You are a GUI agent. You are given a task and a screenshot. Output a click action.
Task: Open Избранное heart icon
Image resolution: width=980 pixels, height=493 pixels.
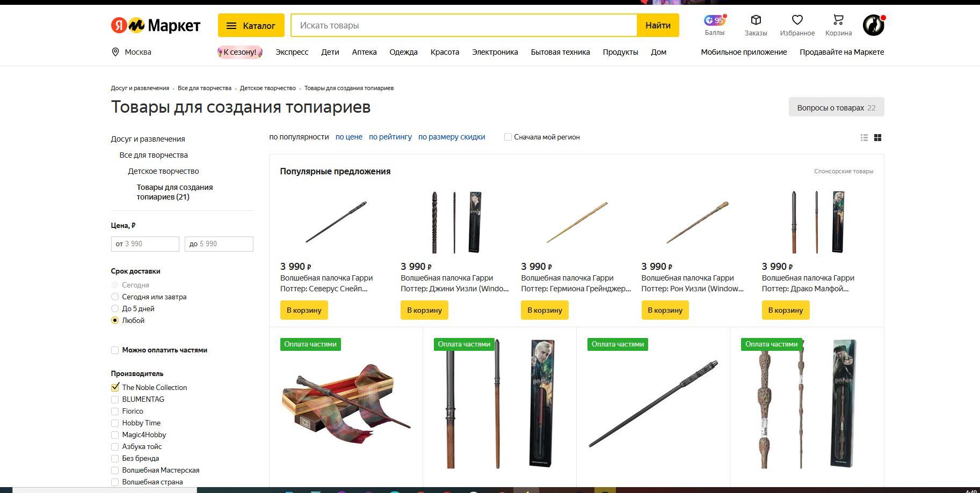tap(797, 20)
